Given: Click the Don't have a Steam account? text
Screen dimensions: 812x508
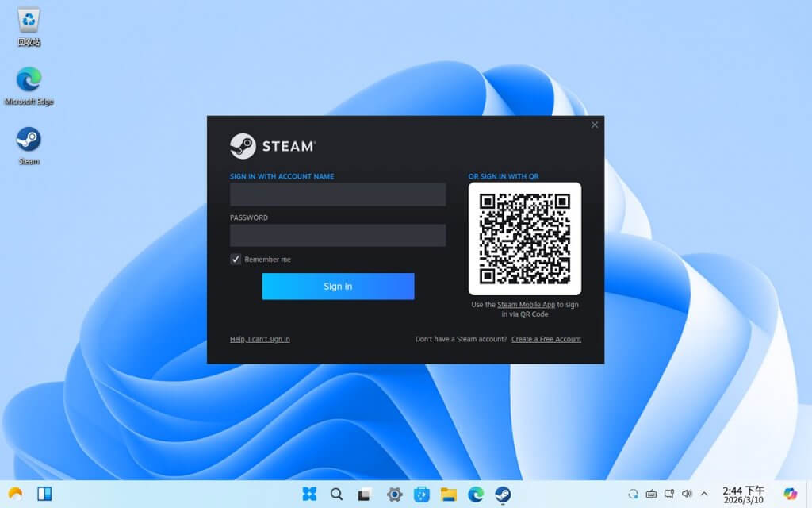Looking at the screenshot, I should point(461,339).
